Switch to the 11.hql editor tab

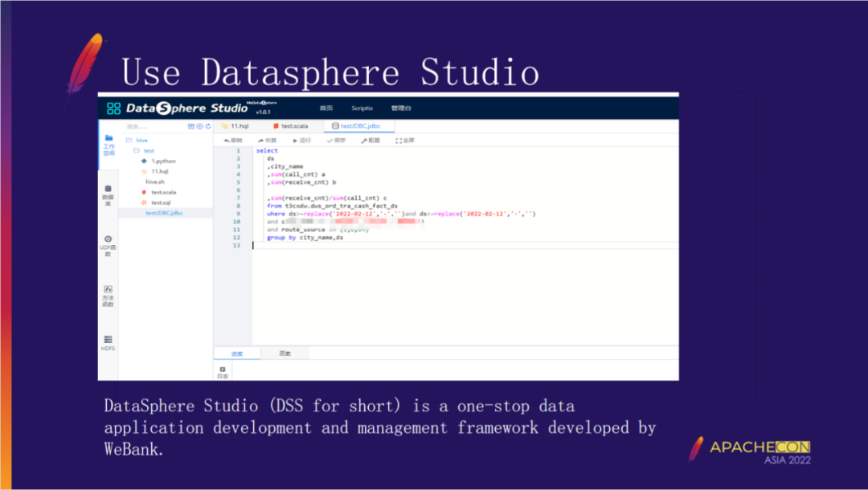tap(235, 126)
